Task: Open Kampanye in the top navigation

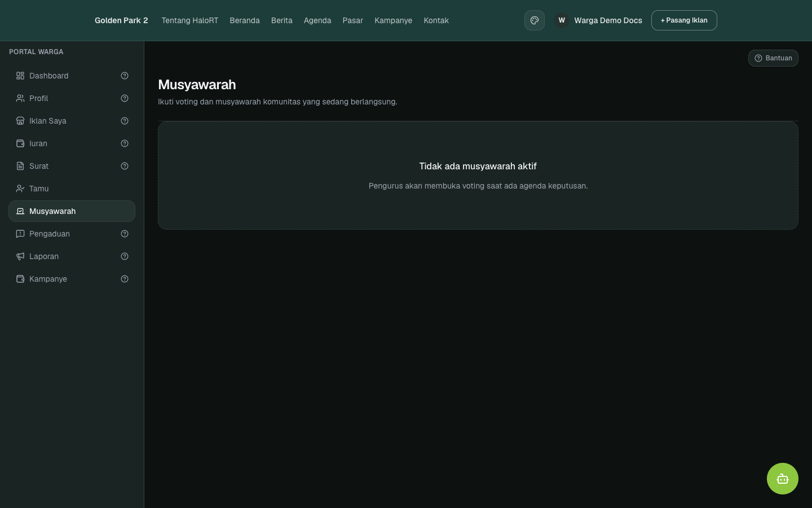Action: 394,20
